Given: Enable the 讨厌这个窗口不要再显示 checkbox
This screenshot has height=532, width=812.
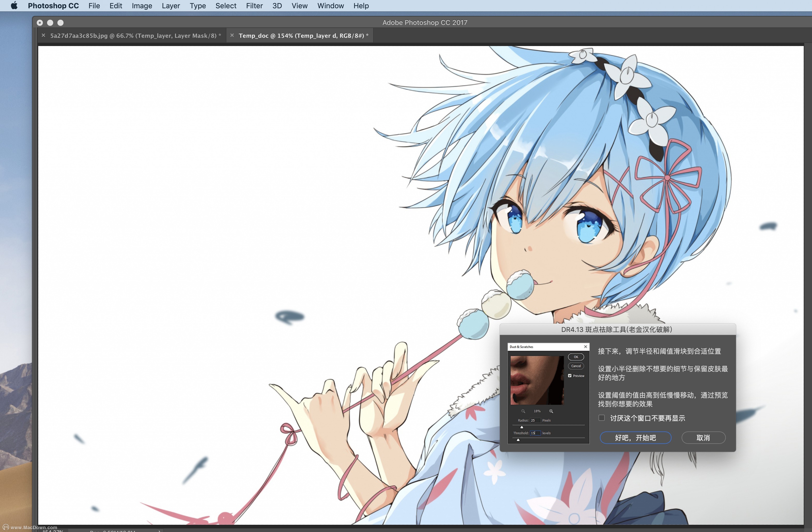Looking at the screenshot, I should click(x=601, y=418).
